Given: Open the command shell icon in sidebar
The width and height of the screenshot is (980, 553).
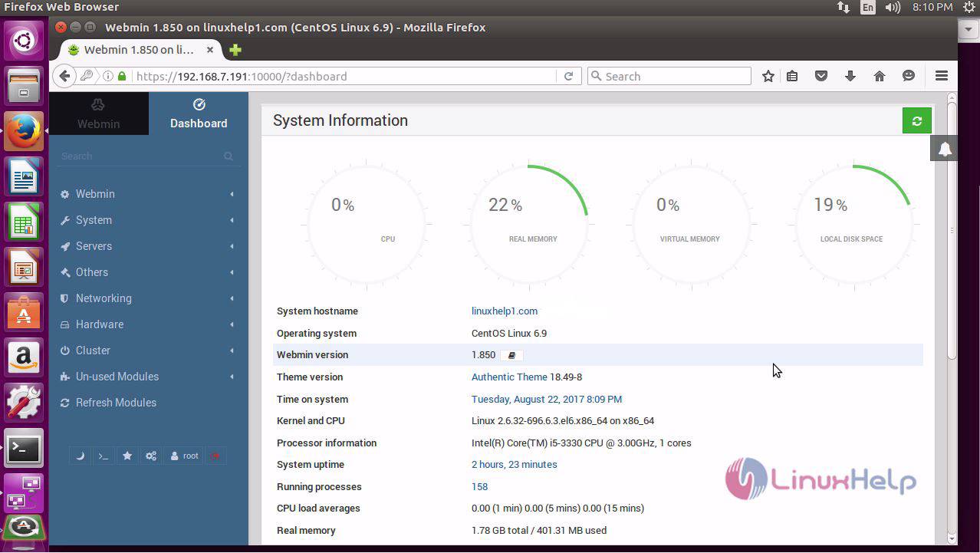Looking at the screenshot, I should [104, 456].
